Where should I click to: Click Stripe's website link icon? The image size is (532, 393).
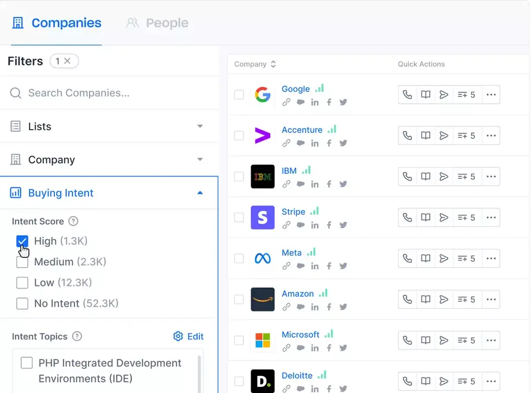[x=286, y=225]
